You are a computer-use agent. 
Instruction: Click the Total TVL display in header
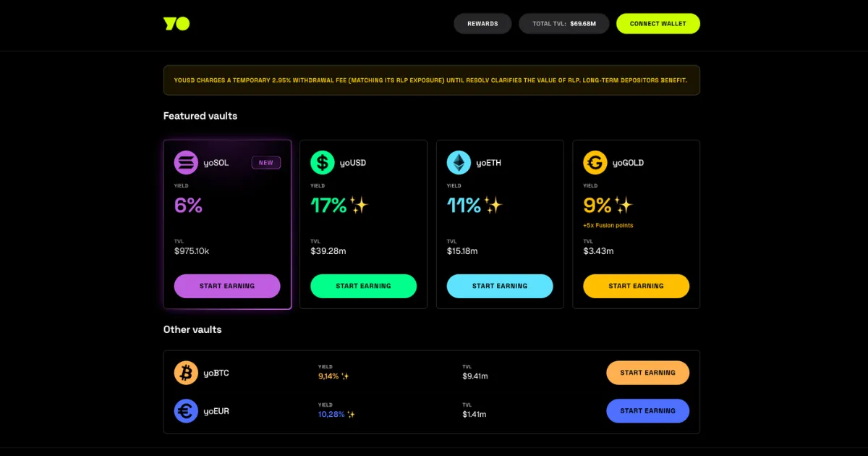pyautogui.click(x=564, y=23)
